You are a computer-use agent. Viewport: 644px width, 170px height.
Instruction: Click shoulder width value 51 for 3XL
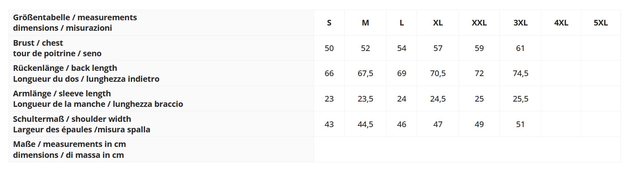520,124
